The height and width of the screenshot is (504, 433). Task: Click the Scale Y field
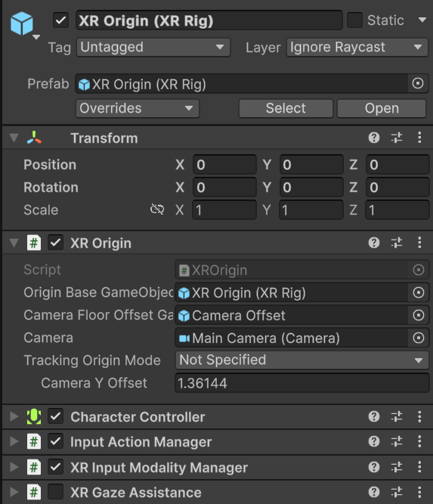coord(311,210)
